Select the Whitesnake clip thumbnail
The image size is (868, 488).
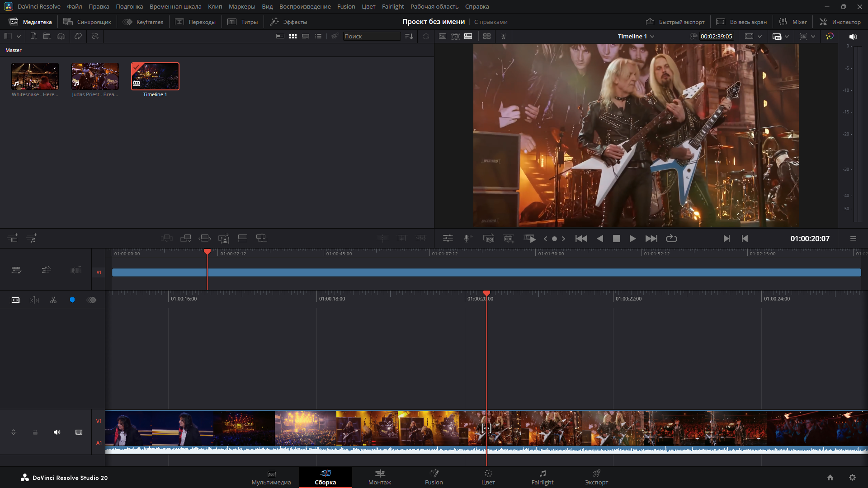(x=35, y=76)
